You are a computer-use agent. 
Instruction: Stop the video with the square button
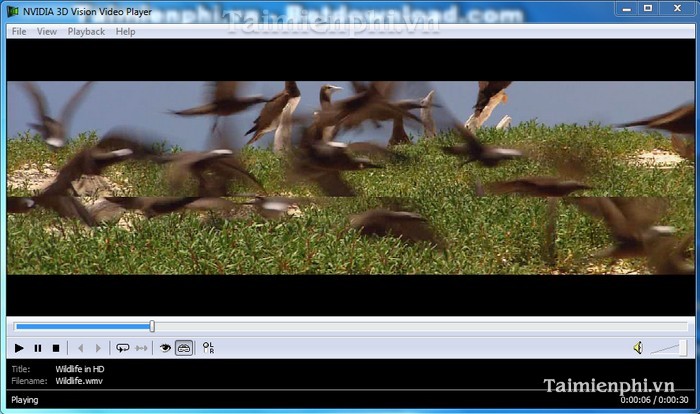(x=56, y=348)
